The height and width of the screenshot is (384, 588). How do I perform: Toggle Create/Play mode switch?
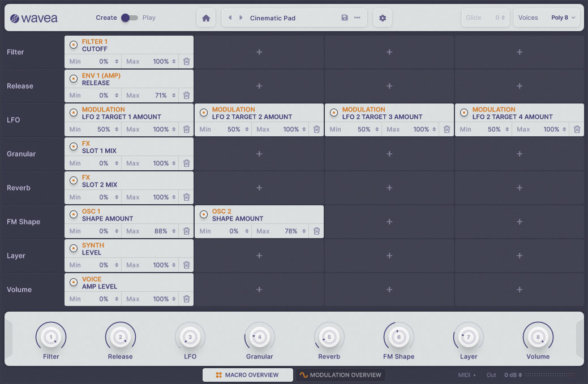(130, 18)
